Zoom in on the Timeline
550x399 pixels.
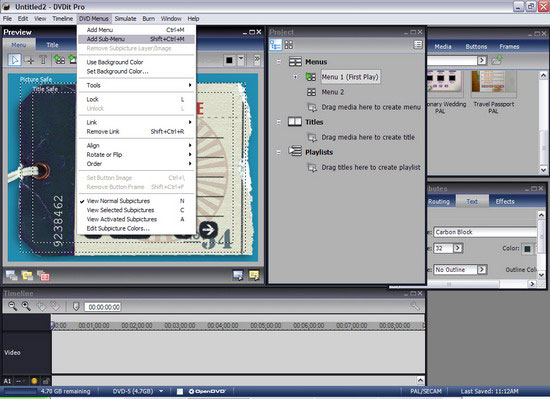pyautogui.click(x=26, y=306)
